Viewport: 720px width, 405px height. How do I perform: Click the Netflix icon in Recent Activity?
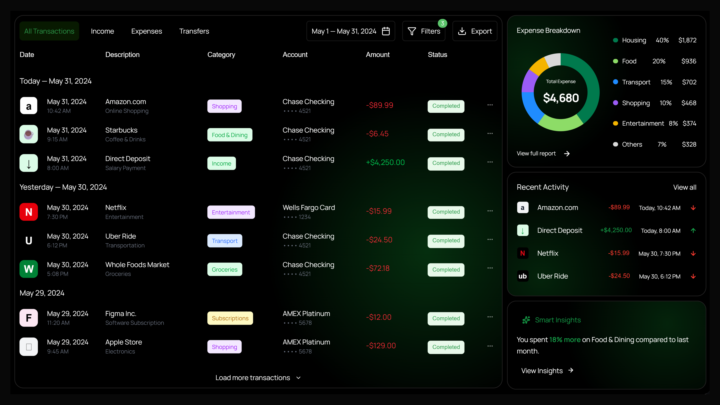(x=523, y=253)
